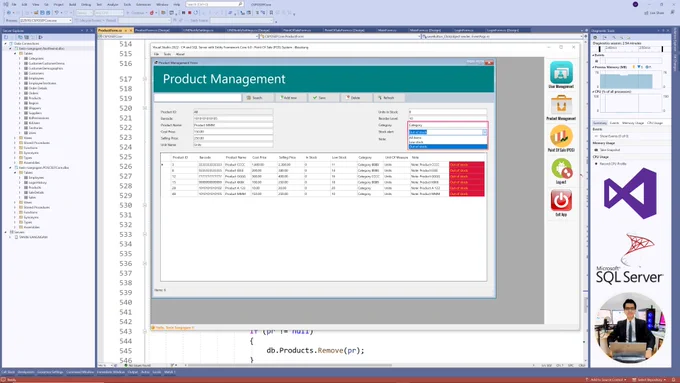Click the Category field in the product form
The image size is (680, 383).
(448, 125)
